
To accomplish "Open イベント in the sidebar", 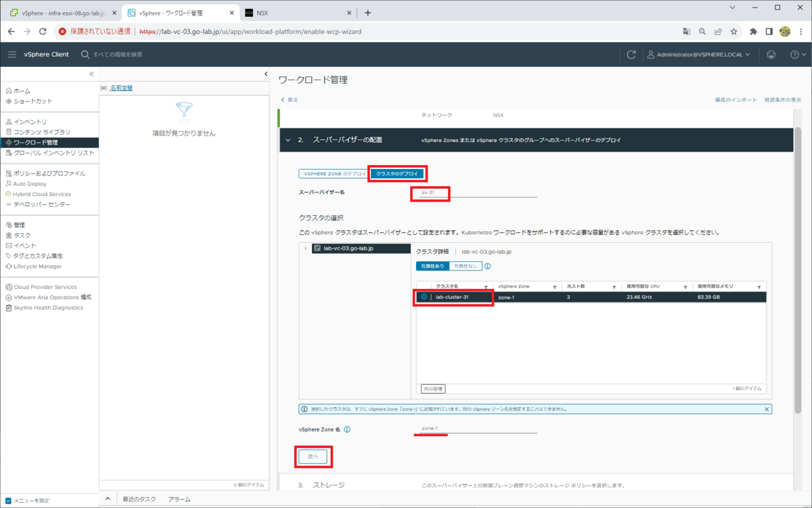I will (25, 246).
